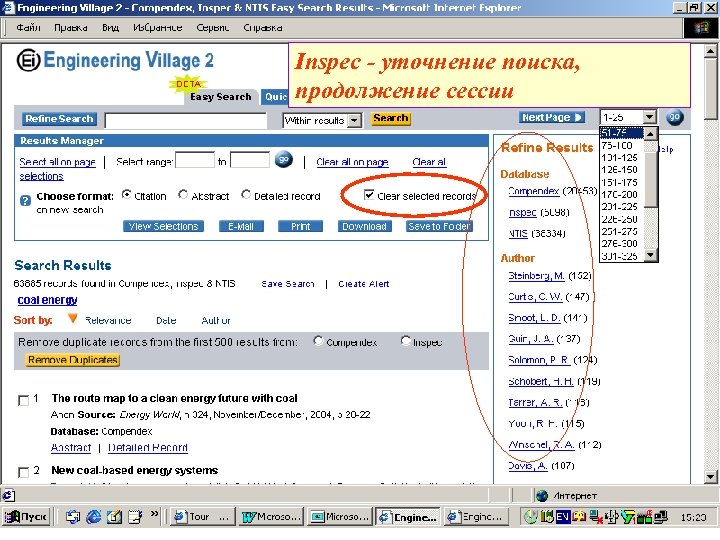Image resolution: width=720 pixels, height=540 pixels.
Task: Click the go button next to page range dropdown
Action: click(675, 118)
